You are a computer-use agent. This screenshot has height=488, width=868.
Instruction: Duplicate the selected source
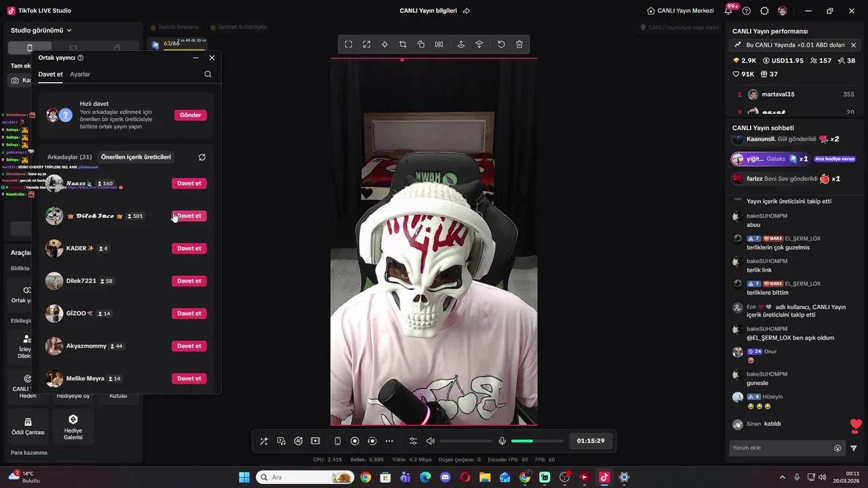421,44
